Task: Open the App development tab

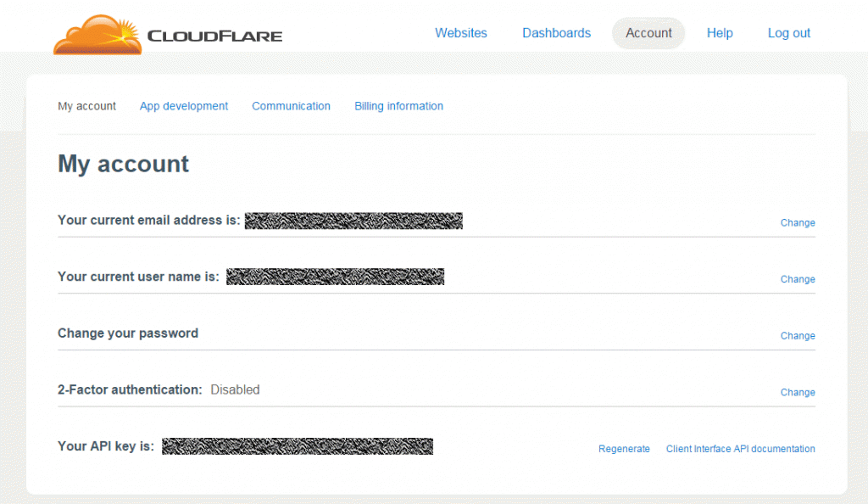Action: [184, 106]
